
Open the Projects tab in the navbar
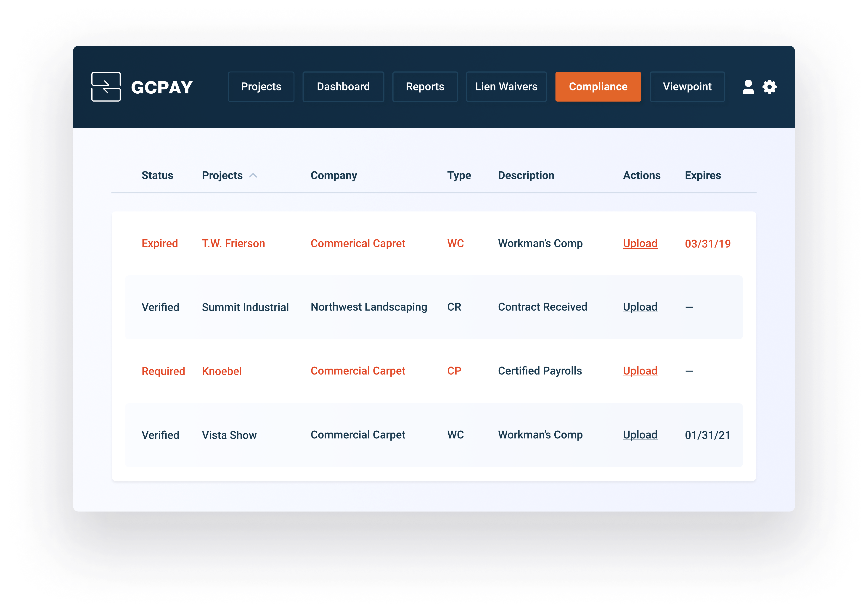(x=261, y=87)
